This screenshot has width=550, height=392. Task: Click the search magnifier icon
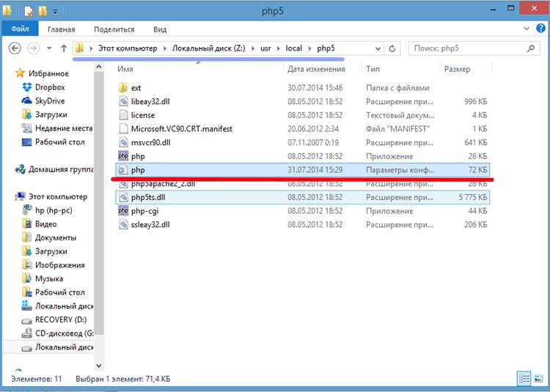coord(531,48)
